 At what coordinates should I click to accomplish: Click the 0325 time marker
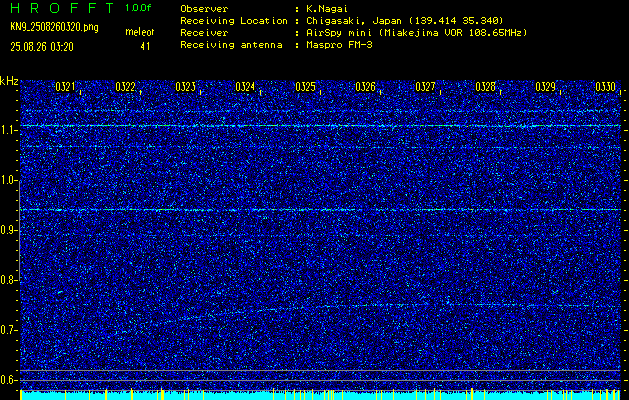point(305,87)
